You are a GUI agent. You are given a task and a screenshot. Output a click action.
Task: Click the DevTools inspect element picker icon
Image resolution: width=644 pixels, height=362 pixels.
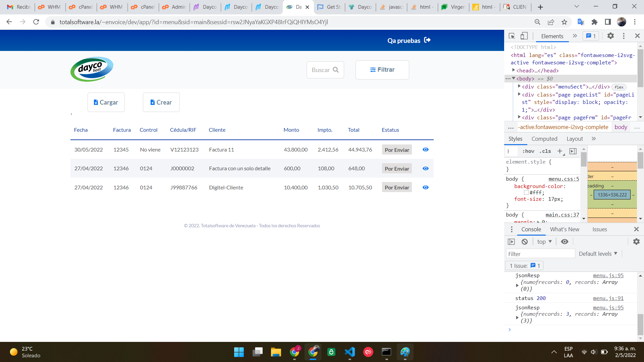(512, 36)
